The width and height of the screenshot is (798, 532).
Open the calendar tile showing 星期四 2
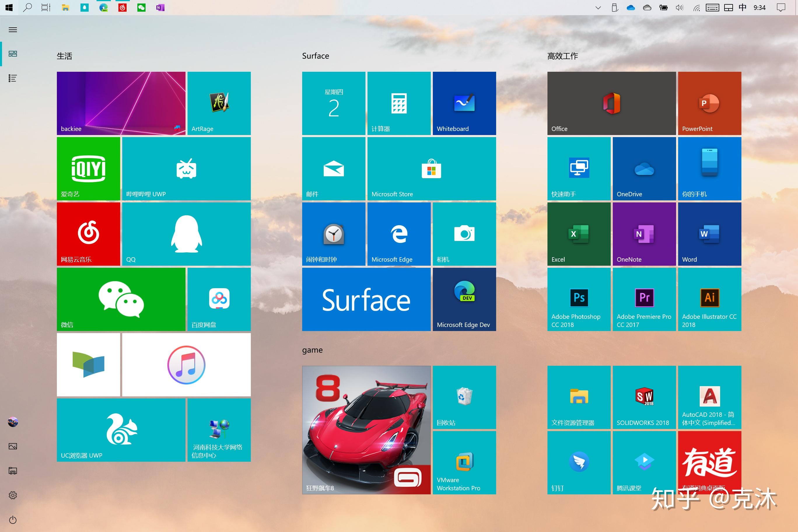[x=334, y=103]
